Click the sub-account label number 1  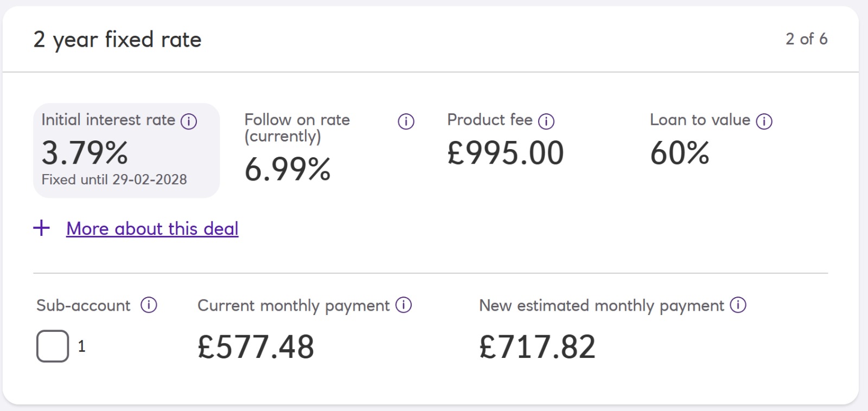click(x=81, y=346)
